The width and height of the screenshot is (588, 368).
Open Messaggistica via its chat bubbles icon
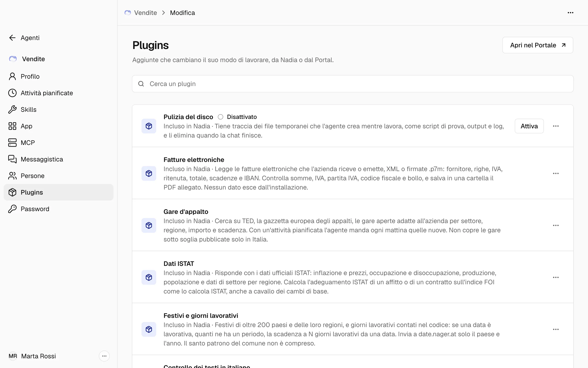point(12,159)
